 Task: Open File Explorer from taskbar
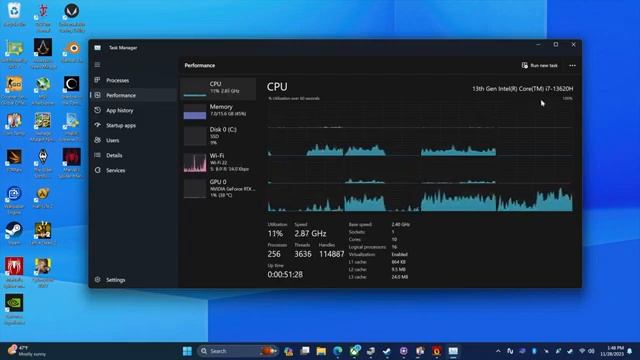(321, 351)
